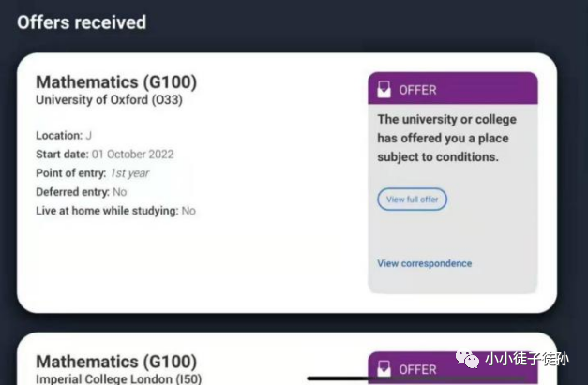Viewport: 588px width, 385px height.
Task: Select the Oxford Mathematics (G100) course title
Action: coord(116,82)
